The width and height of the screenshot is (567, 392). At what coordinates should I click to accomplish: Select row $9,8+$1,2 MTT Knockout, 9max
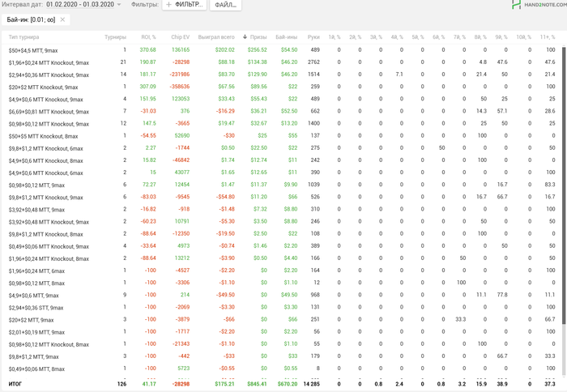click(282, 198)
